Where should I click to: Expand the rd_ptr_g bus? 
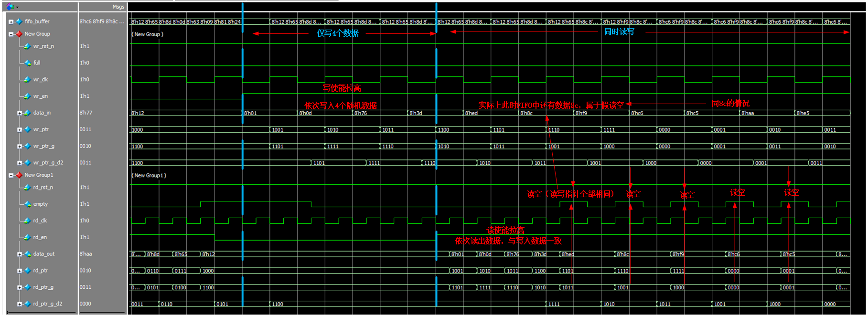click(x=20, y=287)
